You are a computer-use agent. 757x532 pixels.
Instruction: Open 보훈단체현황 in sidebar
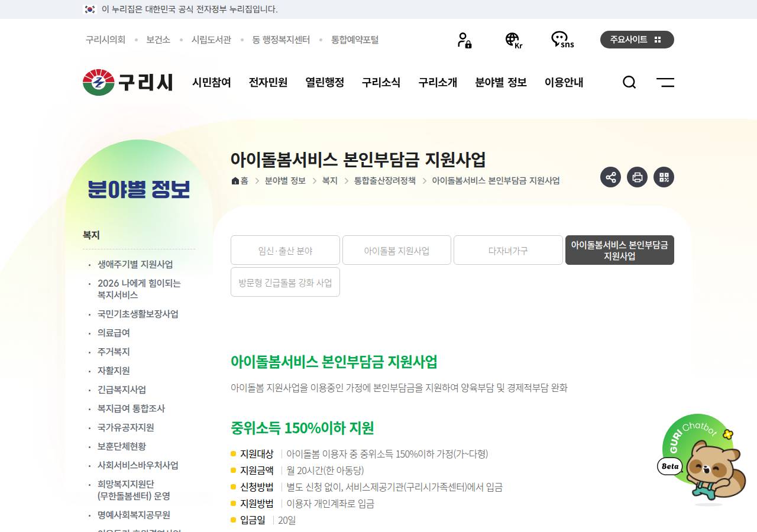122,446
